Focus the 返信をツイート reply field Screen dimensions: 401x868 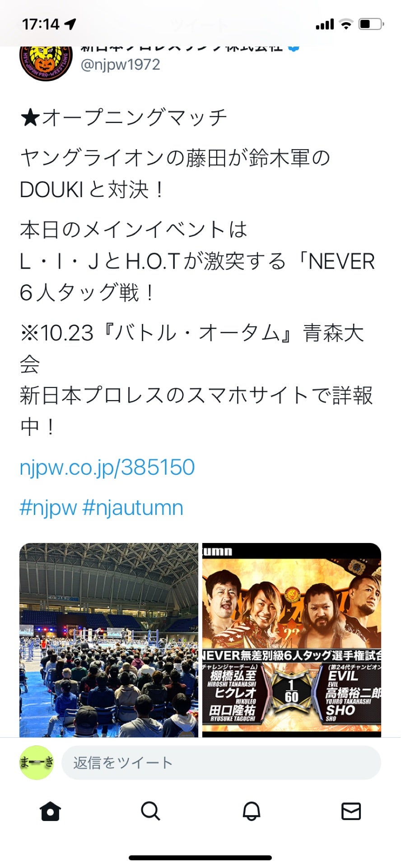(x=221, y=763)
